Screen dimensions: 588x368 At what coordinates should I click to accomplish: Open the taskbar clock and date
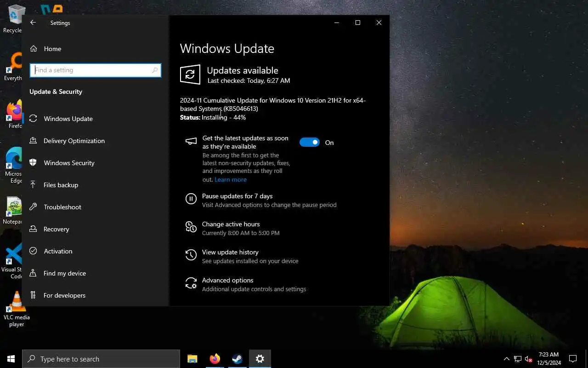[548, 359]
